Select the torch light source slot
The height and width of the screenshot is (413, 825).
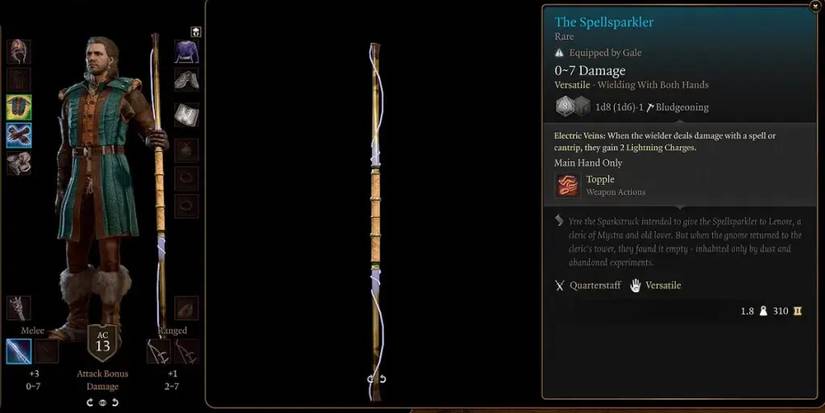[19, 308]
